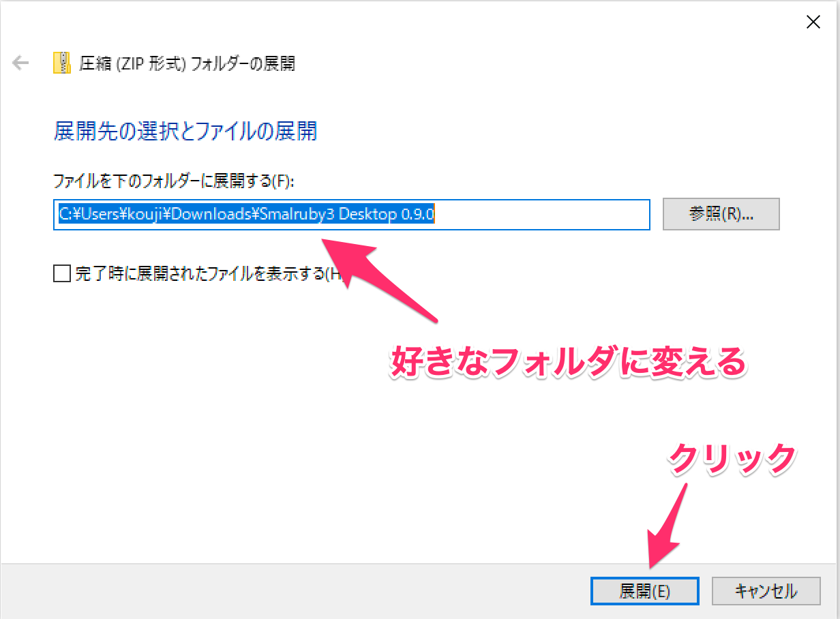Click the back arrow in the wizard header
The width and height of the screenshot is (840, 619).
[20, 64]
